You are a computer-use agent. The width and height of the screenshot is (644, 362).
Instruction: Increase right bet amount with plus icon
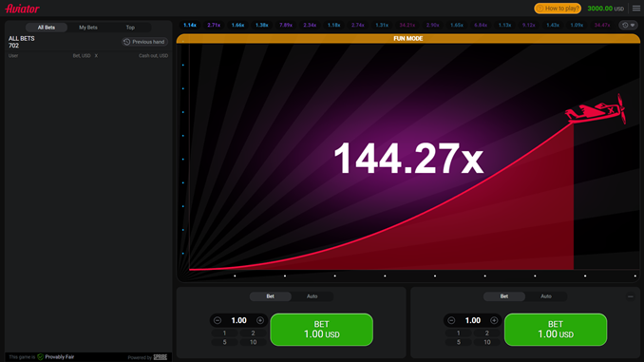[x=494, y=320]
